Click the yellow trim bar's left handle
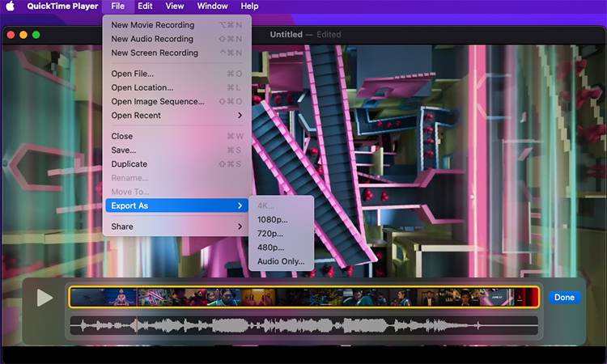Screen dimensions: 607x364 tap(70, 297)
